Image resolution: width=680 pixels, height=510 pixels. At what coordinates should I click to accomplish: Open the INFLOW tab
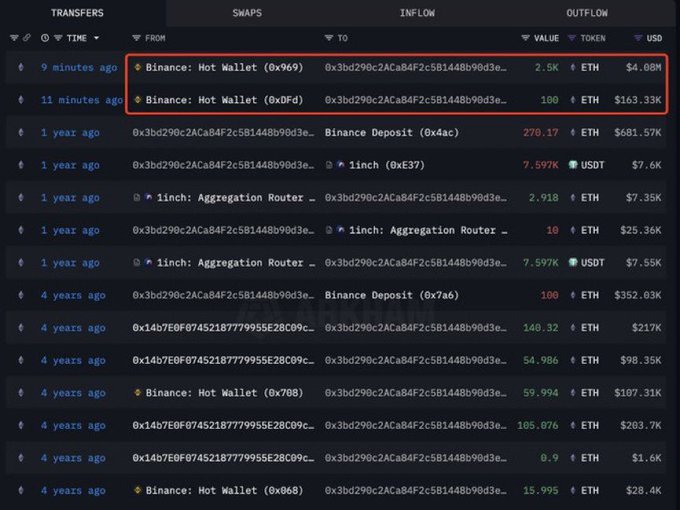click(417, 13)
